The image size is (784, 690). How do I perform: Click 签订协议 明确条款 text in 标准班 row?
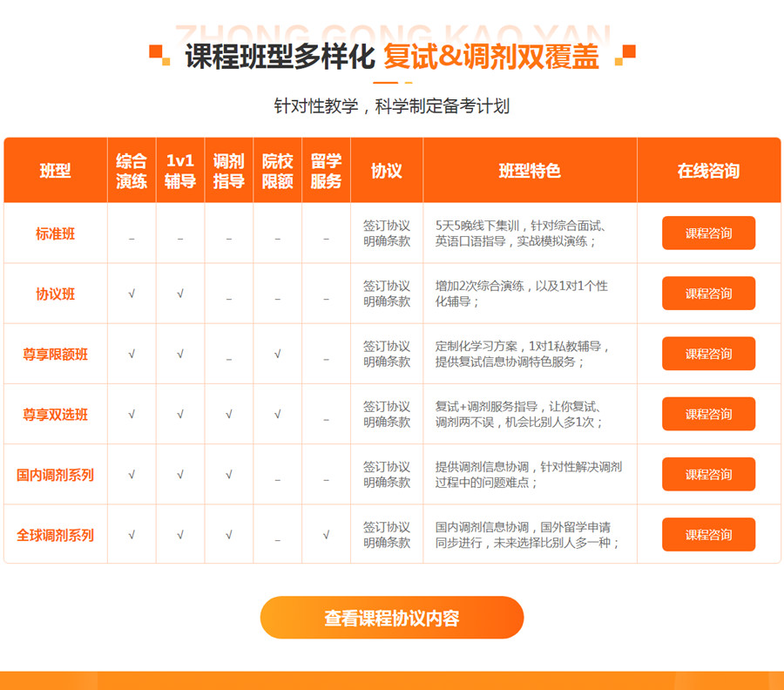point(387,233)
